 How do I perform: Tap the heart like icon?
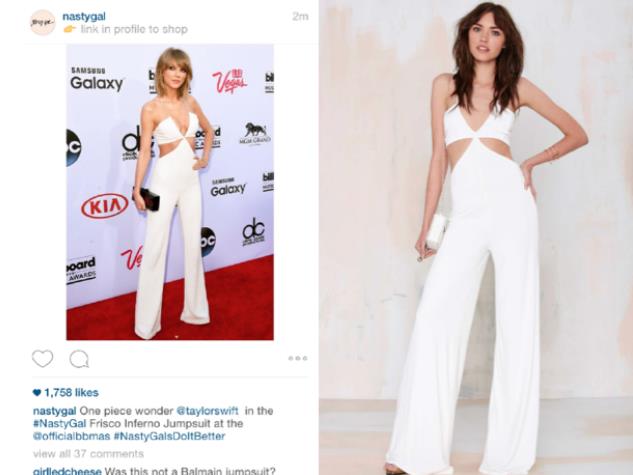pyautogui.click(x=42, y=358)
